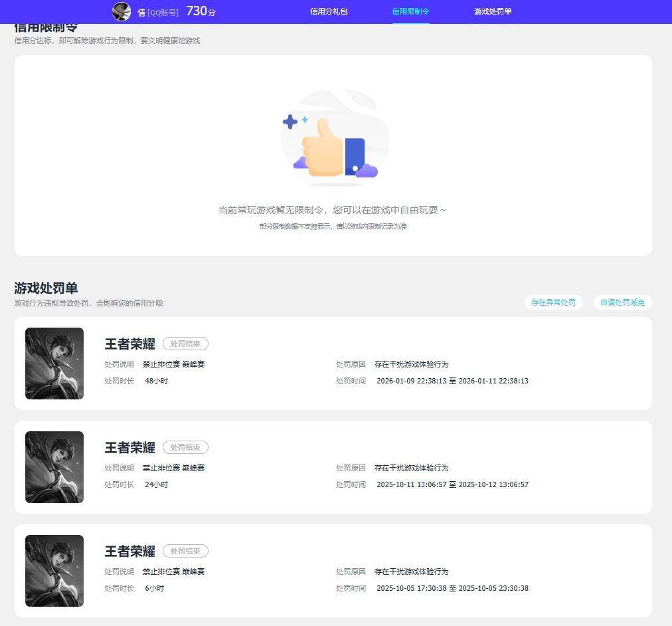Click the 730分 credit score
This screenshot has height=626, width=672.
(201, 11)
